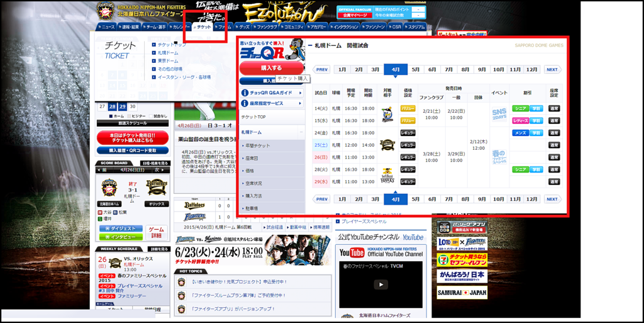Image resolution: width=644 pixels, height=323 pixels.
Task: Select 3月 tab above the game table
Action: tap(375, 69)
